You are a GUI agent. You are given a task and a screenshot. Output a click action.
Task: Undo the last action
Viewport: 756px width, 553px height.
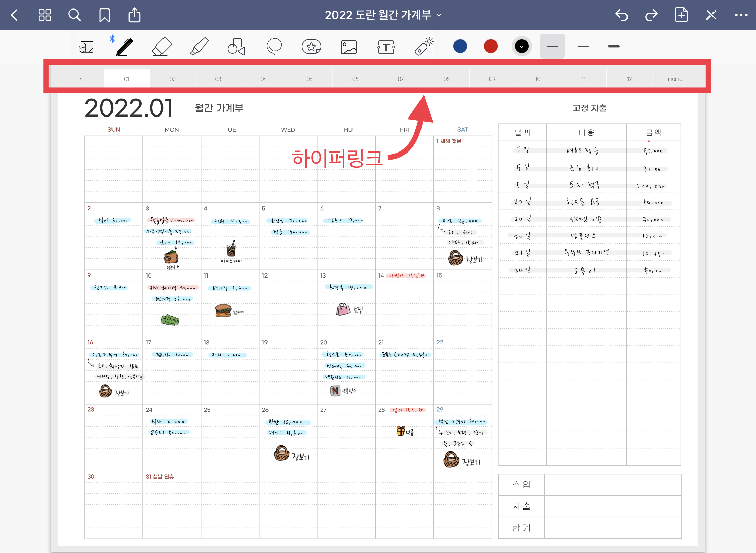tap(621, 15)
